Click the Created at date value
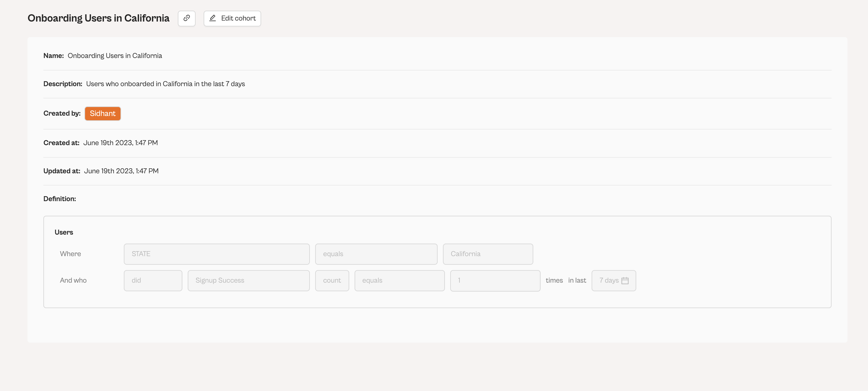 120,143
